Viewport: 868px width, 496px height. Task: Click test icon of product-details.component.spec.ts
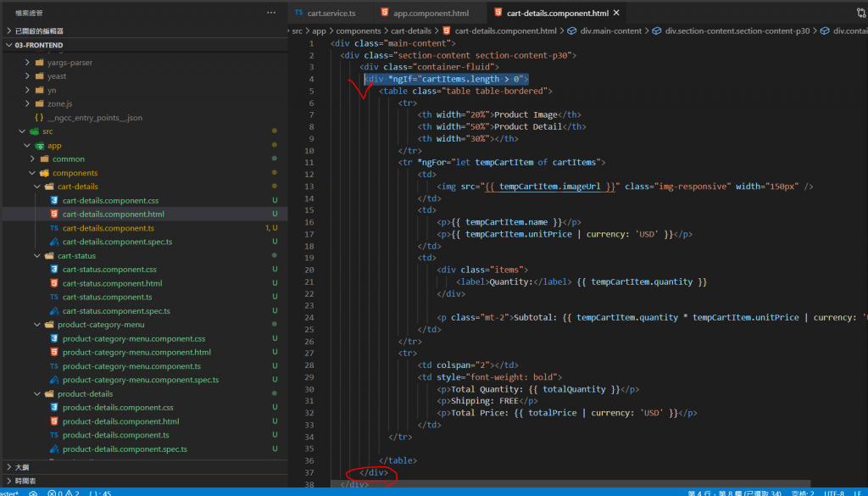coord(53,449)
